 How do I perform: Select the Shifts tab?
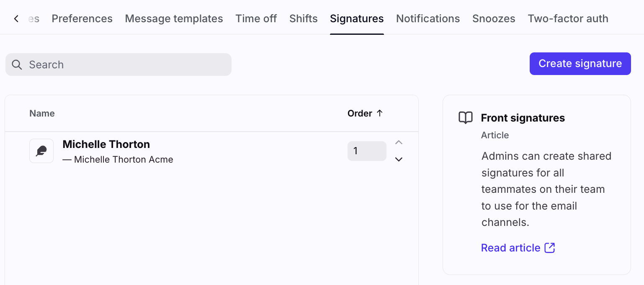pos(303,19)
